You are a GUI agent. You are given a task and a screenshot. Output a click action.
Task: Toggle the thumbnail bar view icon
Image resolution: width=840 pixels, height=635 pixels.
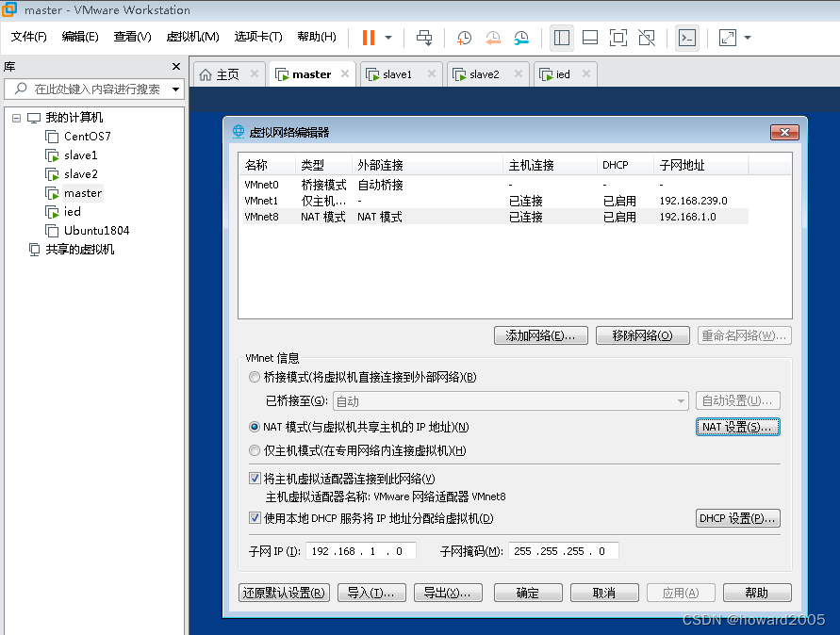point(590,38)
